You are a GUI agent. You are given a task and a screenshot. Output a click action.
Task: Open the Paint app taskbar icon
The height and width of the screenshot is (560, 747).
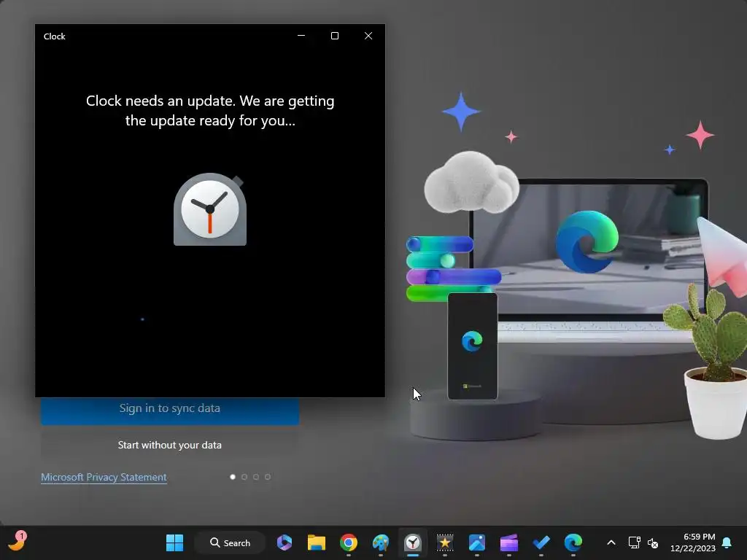click(381, 542)
